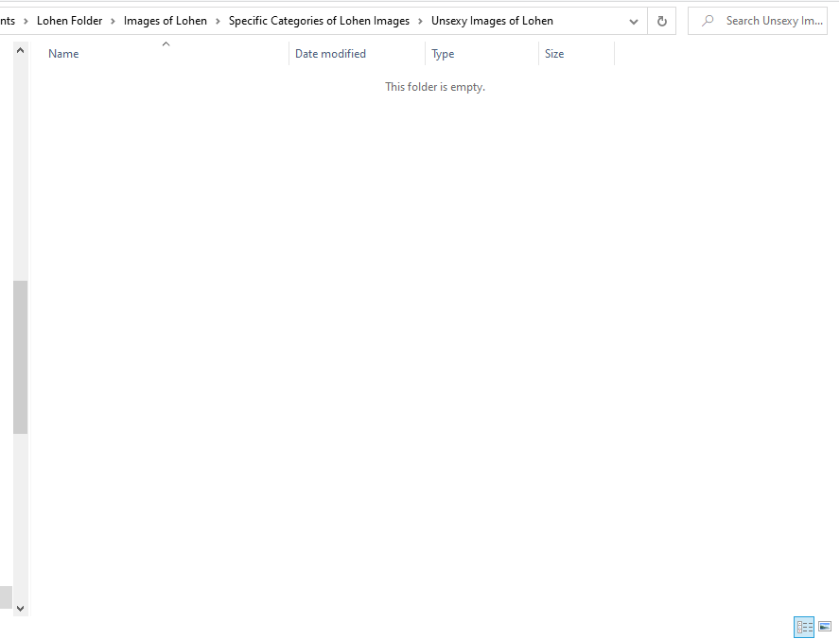Switch to Large icons view

(825, 627)
